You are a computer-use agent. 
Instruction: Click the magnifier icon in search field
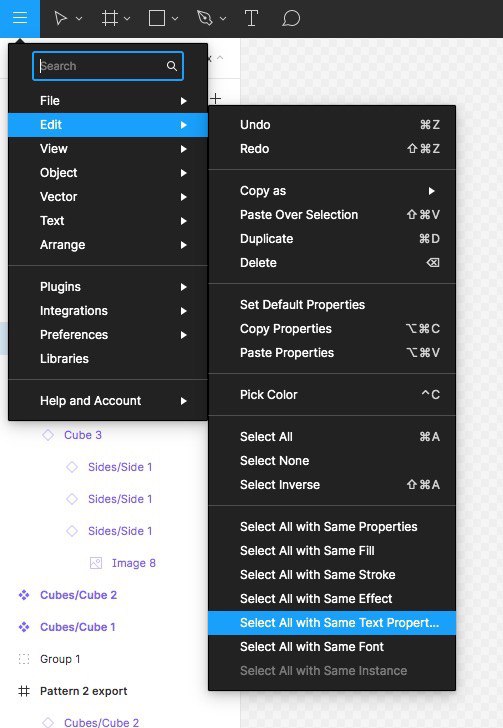pyautogui.click(x=172, y=66)
